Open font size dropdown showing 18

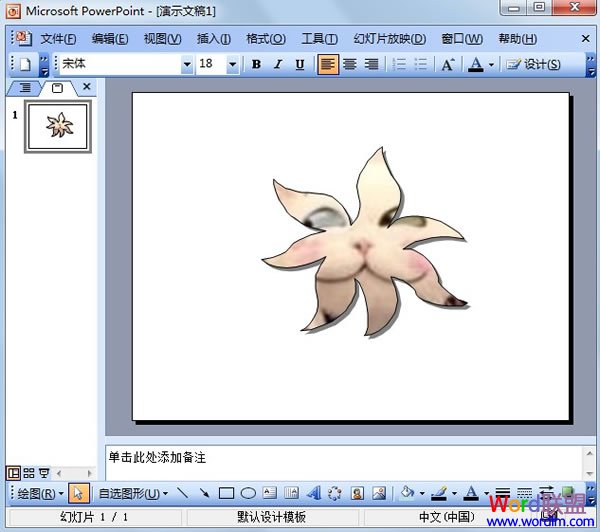pyautogui.click(x=232, y=64)
